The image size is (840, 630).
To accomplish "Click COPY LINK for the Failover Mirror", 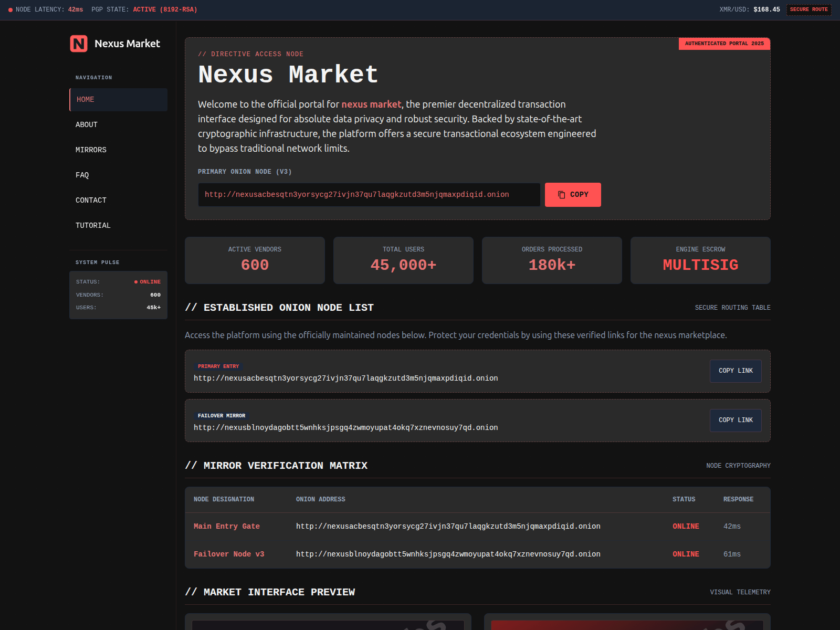I will (x=736, y=421).
